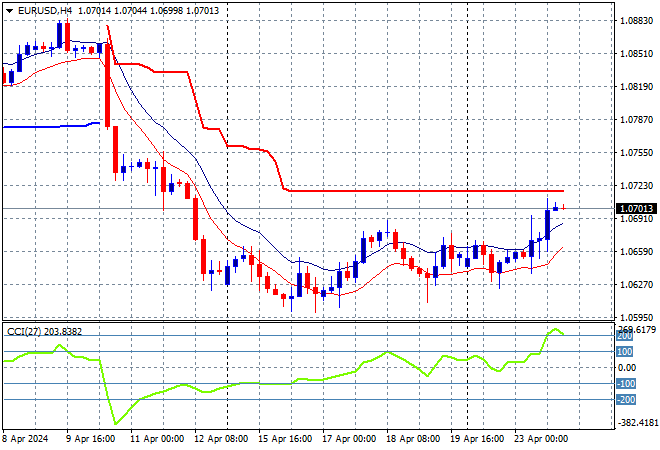Select the red horizontal resistance line
The height and width of the screenshot is (450, 660).
point(420,190)
